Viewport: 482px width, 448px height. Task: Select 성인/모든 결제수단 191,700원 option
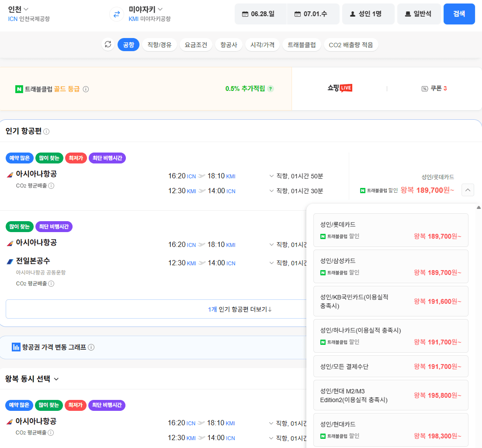tap(391, 366)
